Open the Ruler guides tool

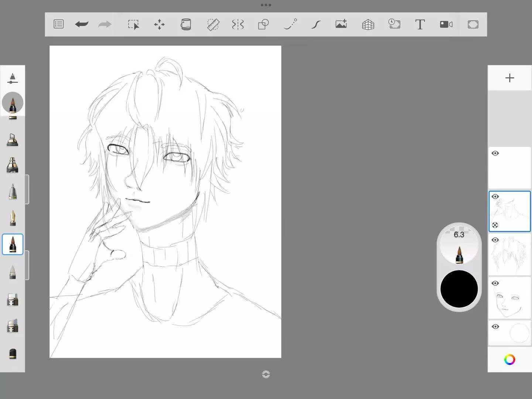pos(213,24)
